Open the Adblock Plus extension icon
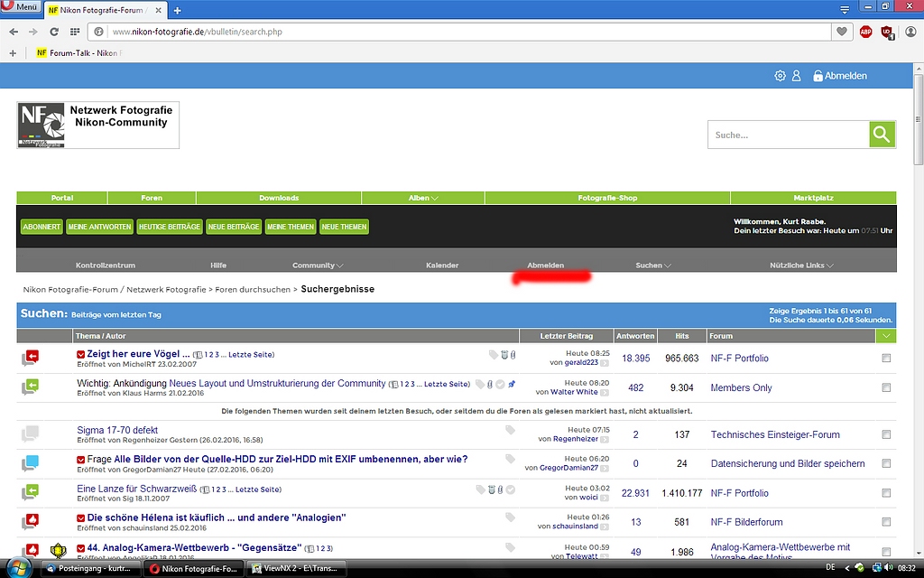The height and width of the screenshot is (578, 924). click(x=865, y=32)
